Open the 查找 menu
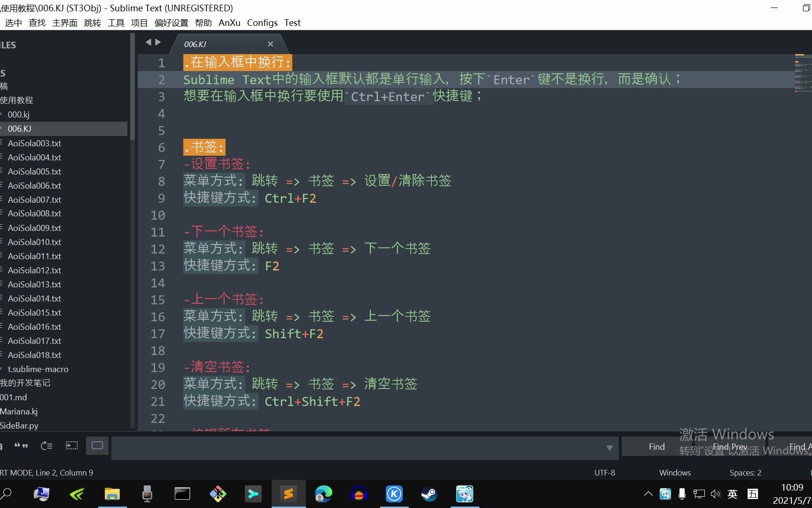812x508 pixels. (x=37, y=23)
